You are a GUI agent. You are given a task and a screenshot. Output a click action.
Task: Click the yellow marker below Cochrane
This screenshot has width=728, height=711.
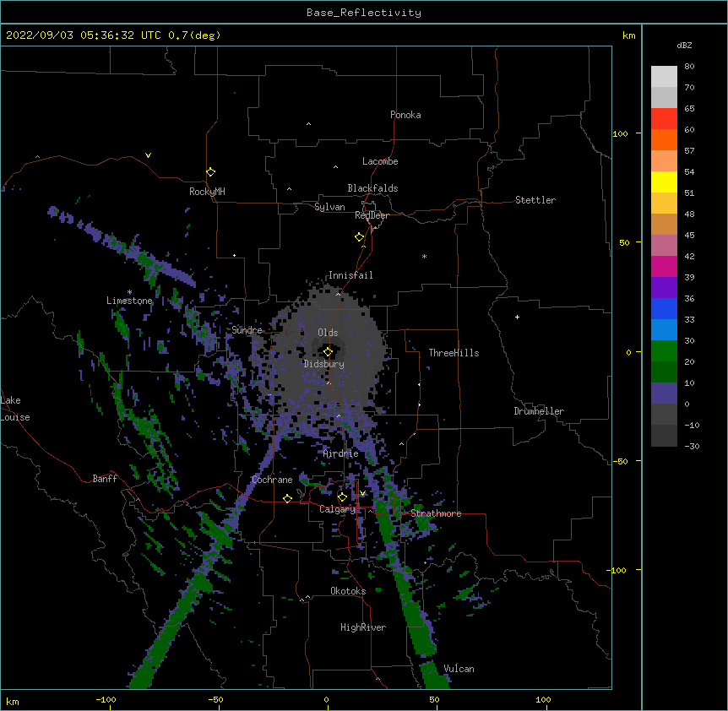click(287, 498)
